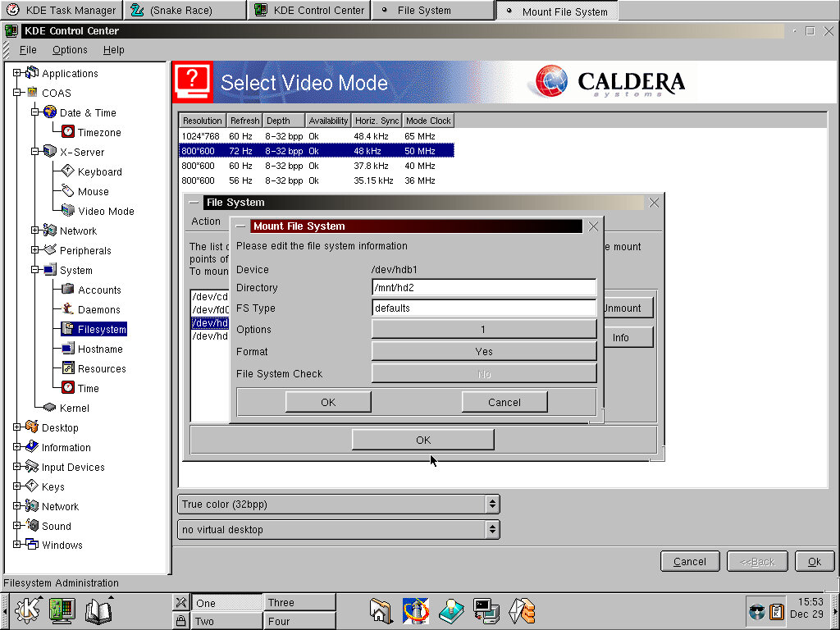Click the lock screen padlock icon
The height and width of the screenshot is (630, 840).
coord(180,621)
